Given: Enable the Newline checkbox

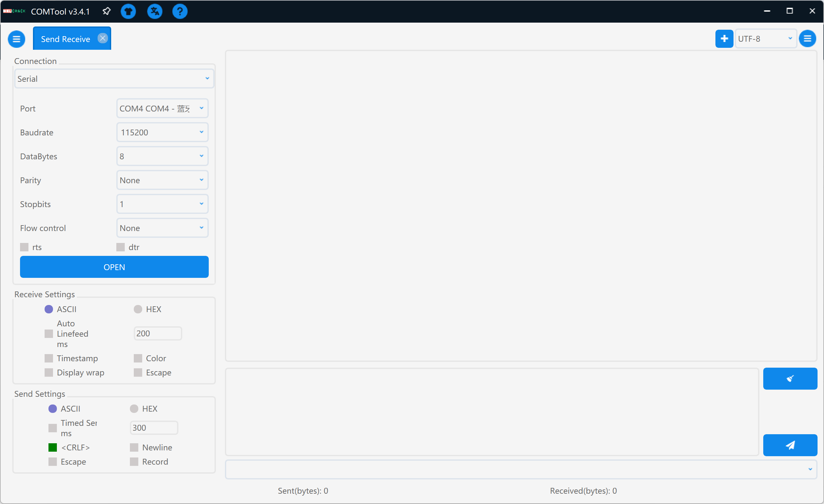Looking at the screenshot, I should [x=134, y=447].
